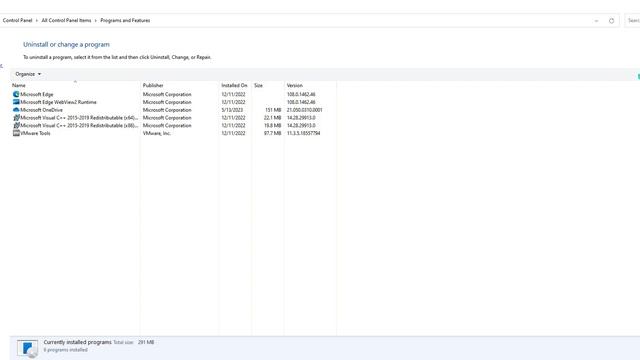This screenshot has height=360, width=640.
Task: Click Visual C++ x64 version 14.28.29913.0
Action: [301, 118]
